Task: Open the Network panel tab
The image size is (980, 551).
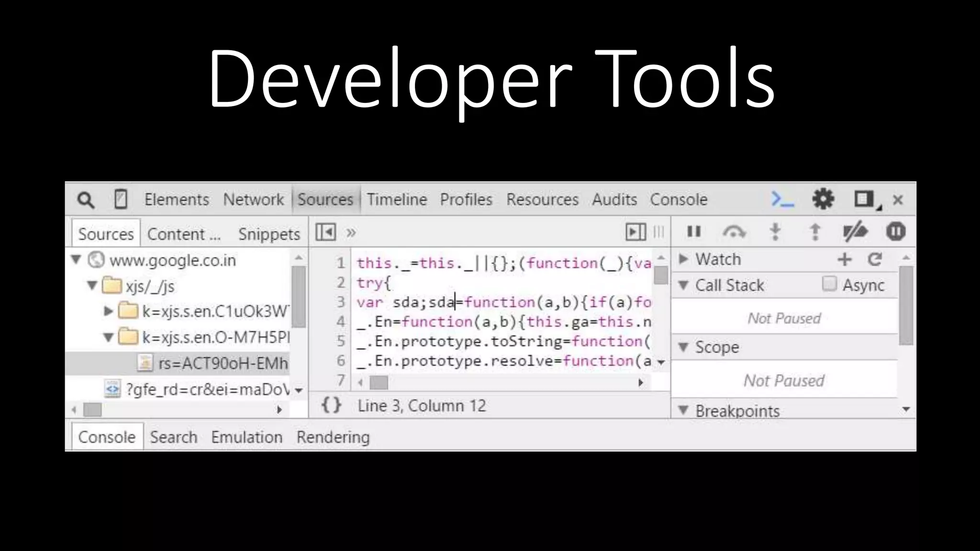Action: 253,199
